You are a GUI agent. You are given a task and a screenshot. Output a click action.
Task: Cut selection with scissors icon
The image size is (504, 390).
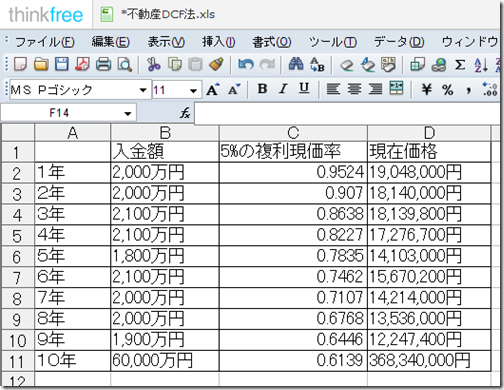coord(154,64)
